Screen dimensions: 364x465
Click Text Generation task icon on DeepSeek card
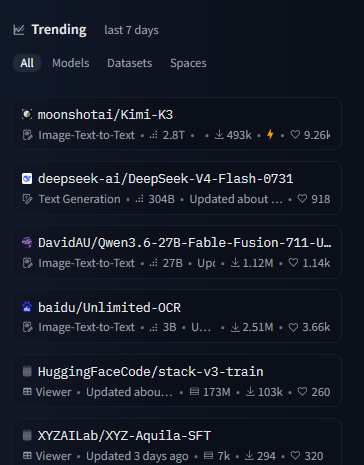28,199
